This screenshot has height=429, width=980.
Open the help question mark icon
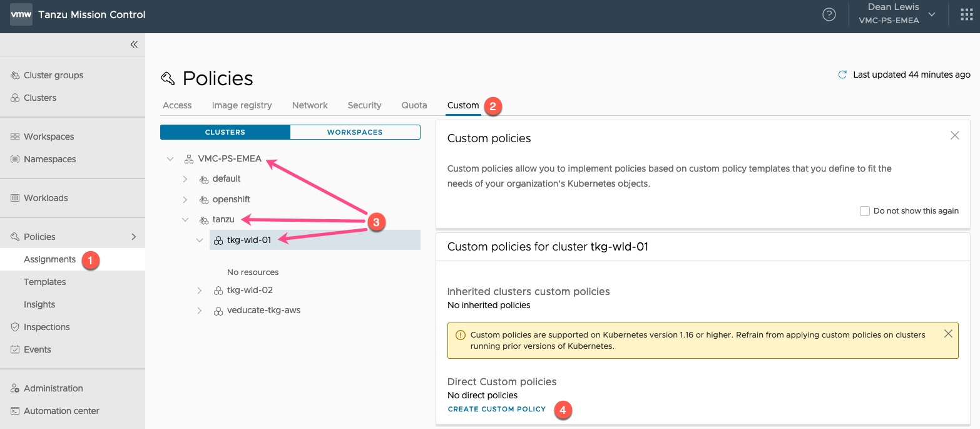pos(829,14)
